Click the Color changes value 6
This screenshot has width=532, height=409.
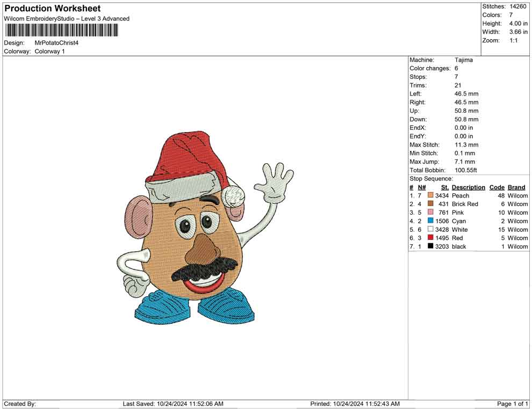[x=456, y=68]
